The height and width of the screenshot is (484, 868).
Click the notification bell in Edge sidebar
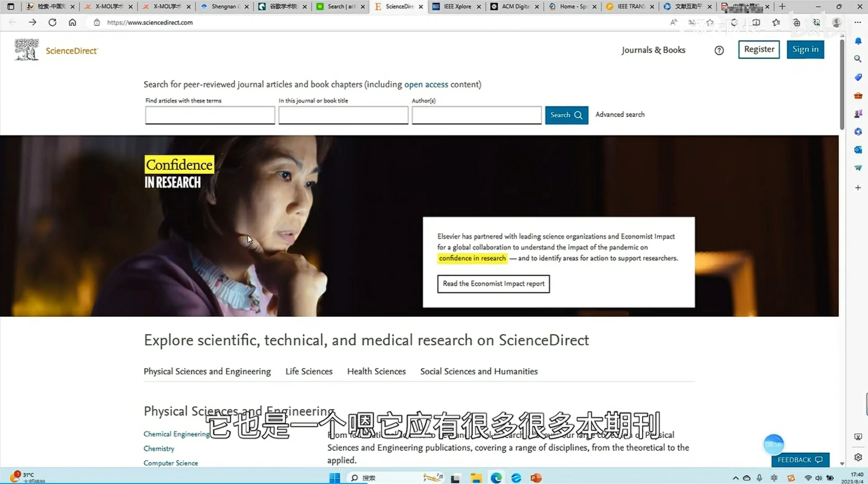[x=858, y=41]
